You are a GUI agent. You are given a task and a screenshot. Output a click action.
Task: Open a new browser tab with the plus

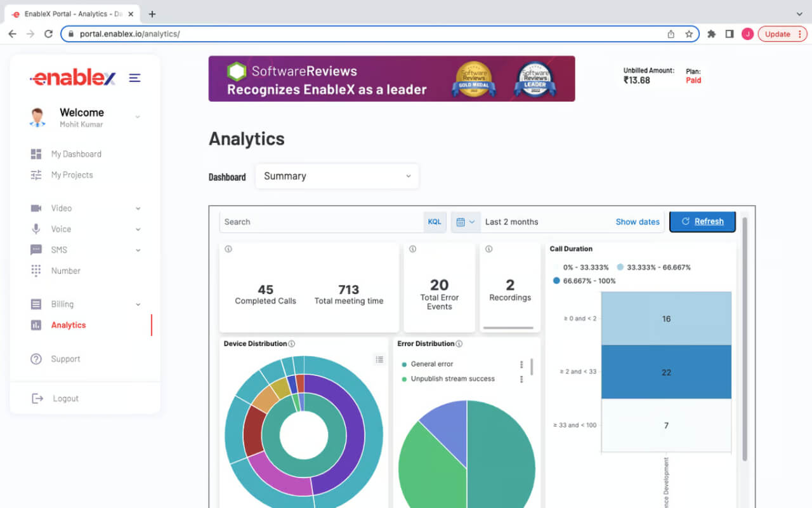click(152, 14)
